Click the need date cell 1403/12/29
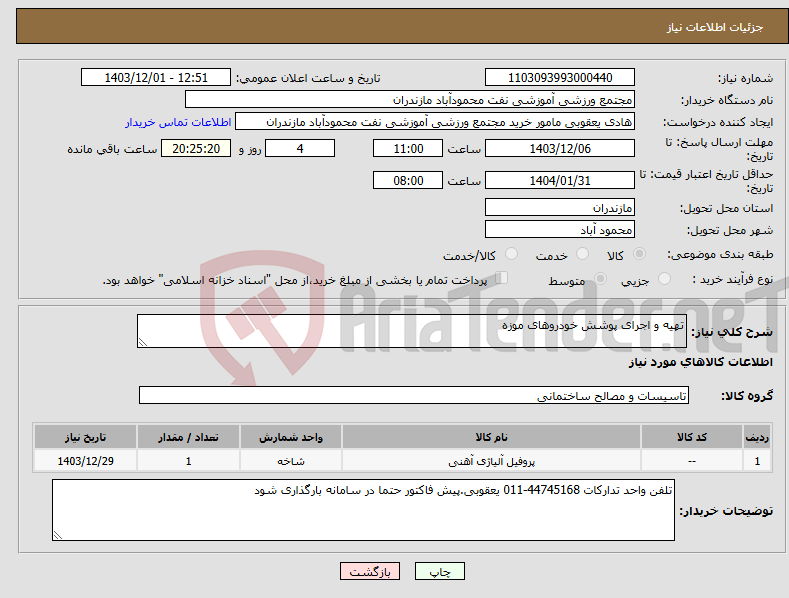Image resolution: width=789 pixels, height=598 pixels. [x=86, y=461]
